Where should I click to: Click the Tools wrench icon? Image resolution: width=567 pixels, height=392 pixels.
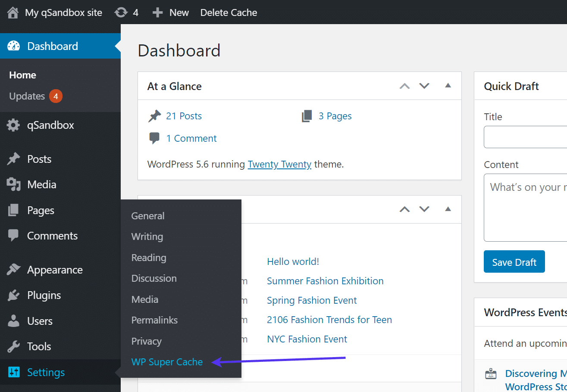(14, 346)
